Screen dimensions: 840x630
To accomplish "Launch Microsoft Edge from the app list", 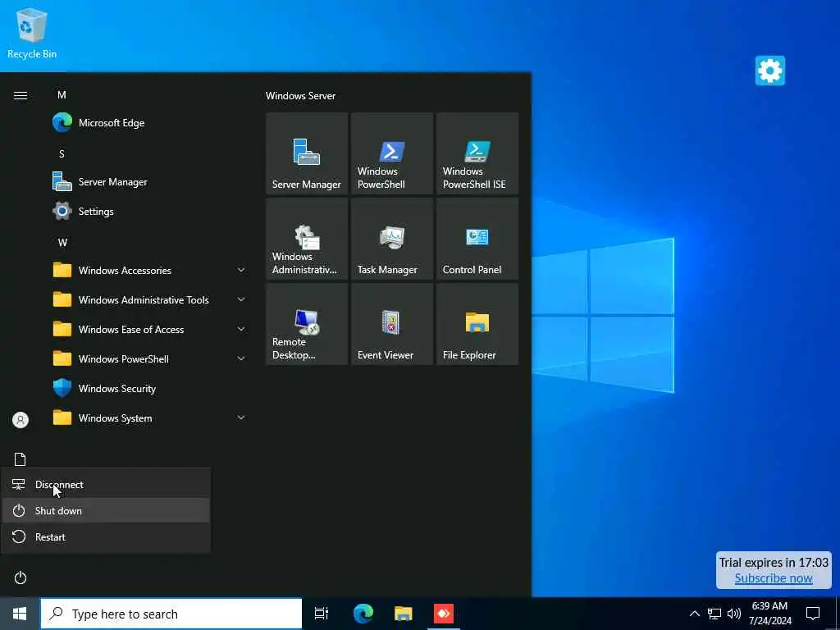I will coord(150,123).
